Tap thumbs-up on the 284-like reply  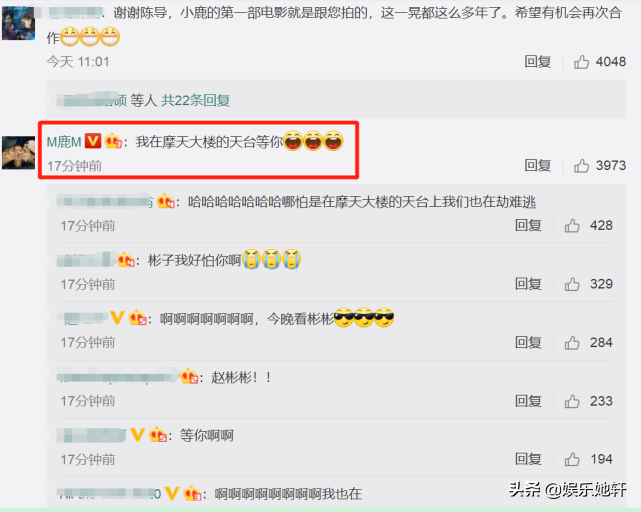pyautogui.click(x=572, y=343)
